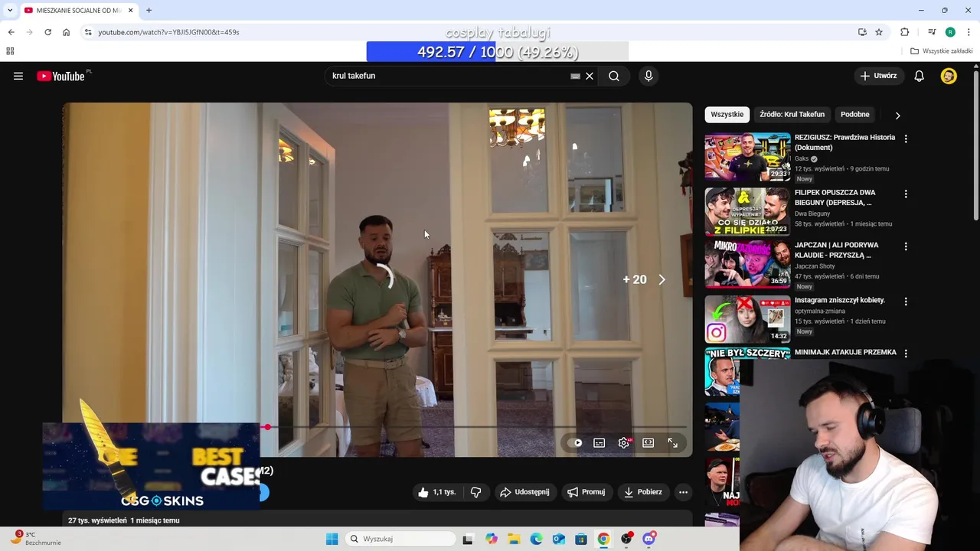Enter fullscreen in the video player
This screenshot has width=980, height=551.
tap(673, 443)
